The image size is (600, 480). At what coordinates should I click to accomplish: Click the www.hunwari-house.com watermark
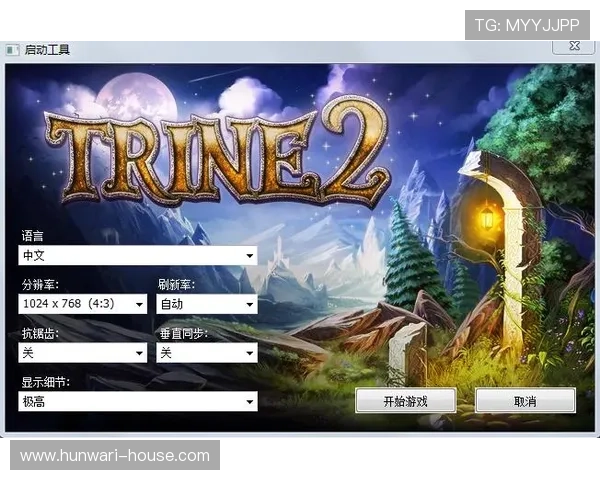pyautogui.click(x=115, y=456)
